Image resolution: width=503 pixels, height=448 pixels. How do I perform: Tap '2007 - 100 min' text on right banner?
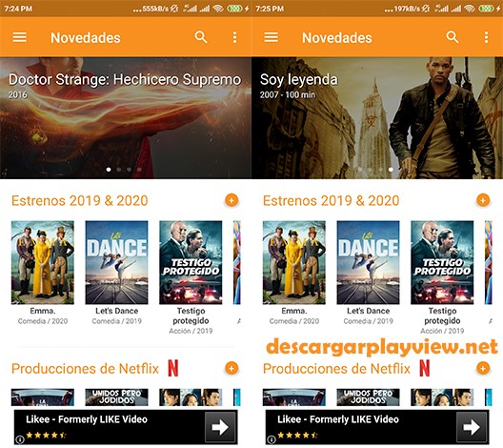(288, 94)
